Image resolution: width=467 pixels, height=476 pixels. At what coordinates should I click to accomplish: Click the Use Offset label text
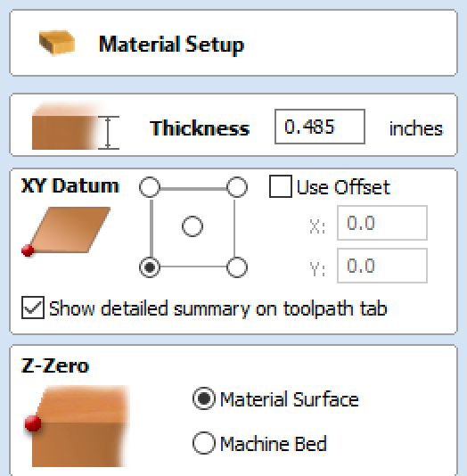click(x=343, y=187)
